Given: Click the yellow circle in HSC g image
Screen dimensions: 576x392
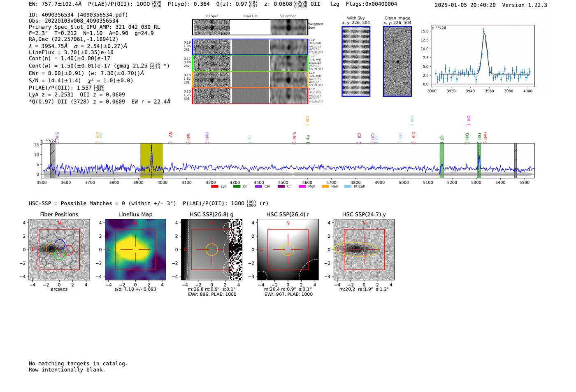Looking at the screenshot, I should point(211,250).
